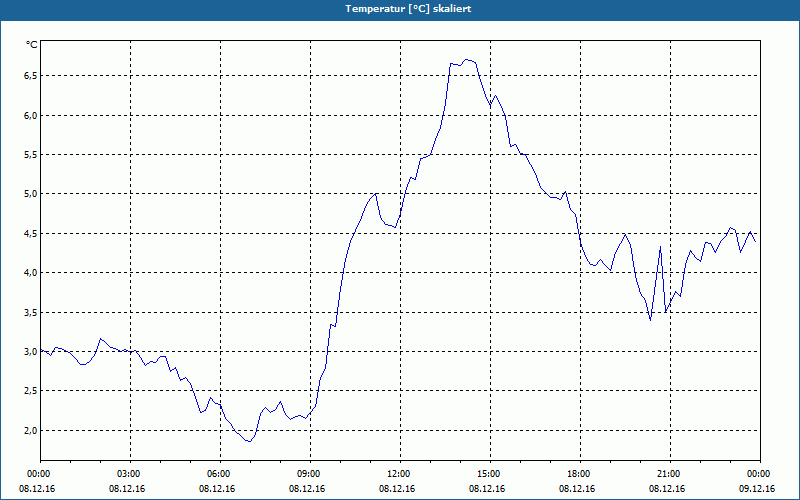Click the 15:00 time label
The width and height of the screenshot is (800, 500).
click(x=489, y=474)
